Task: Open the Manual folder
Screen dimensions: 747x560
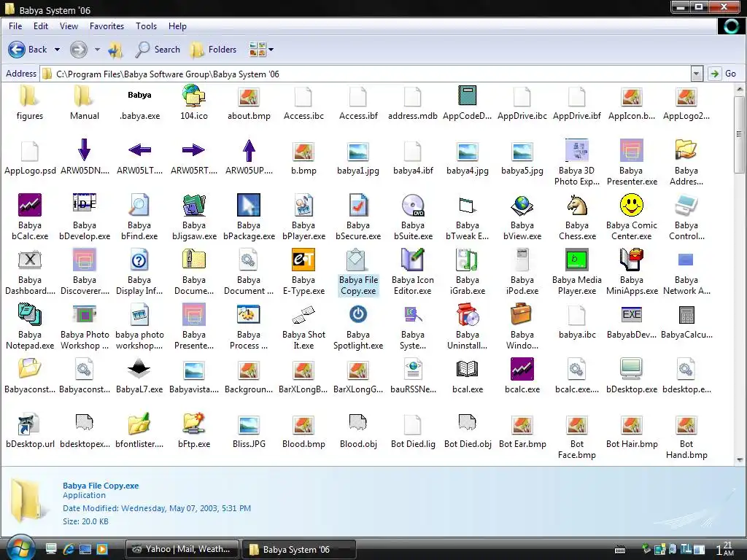Action: pos(85,96)
